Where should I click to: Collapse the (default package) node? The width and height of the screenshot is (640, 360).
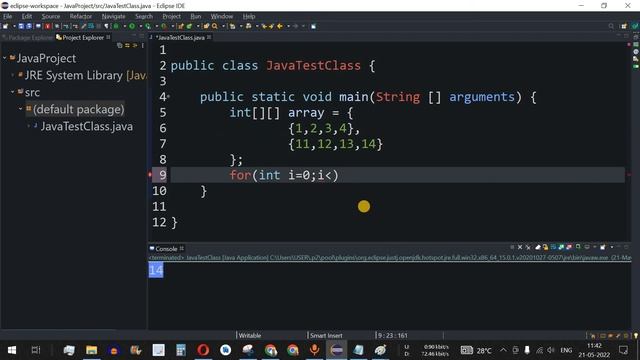coord(20,109)
